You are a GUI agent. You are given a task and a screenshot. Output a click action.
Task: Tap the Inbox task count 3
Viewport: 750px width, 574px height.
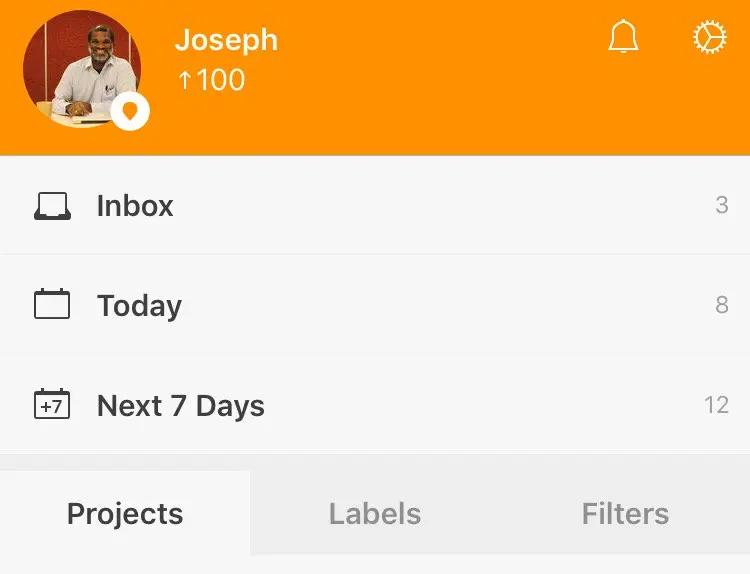click(x=721, y=206)
